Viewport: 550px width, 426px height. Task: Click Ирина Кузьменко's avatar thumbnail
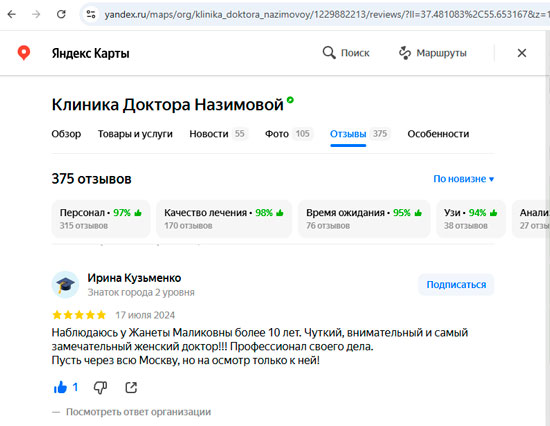65,285
